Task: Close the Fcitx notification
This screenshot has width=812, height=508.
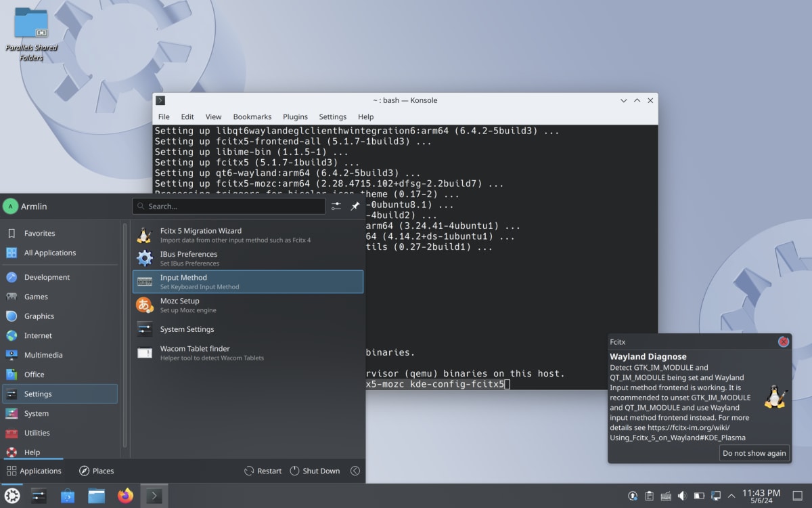Action: point(784,342)
